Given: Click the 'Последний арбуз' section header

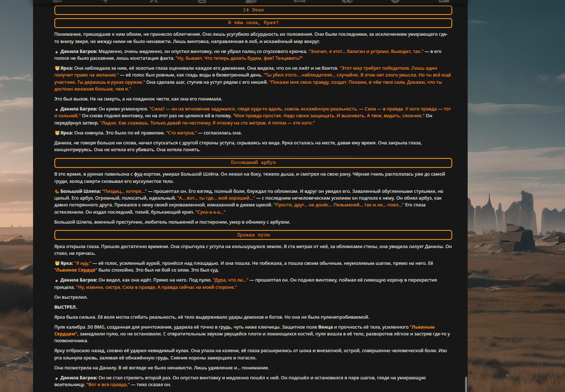Looking at the screenshot, I should click(x=253, y=163).
